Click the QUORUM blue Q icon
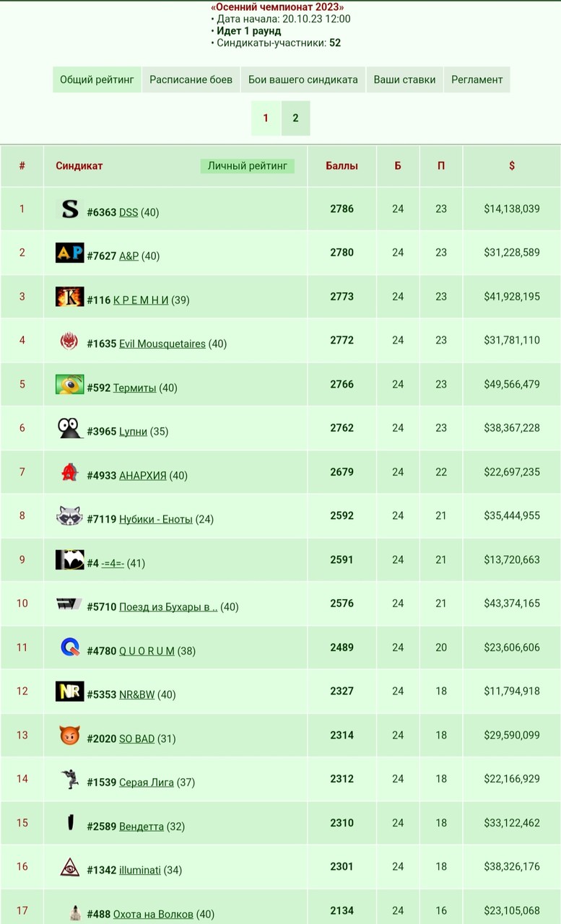This screenshot has height=924, width=561. (x=70, y=648)
